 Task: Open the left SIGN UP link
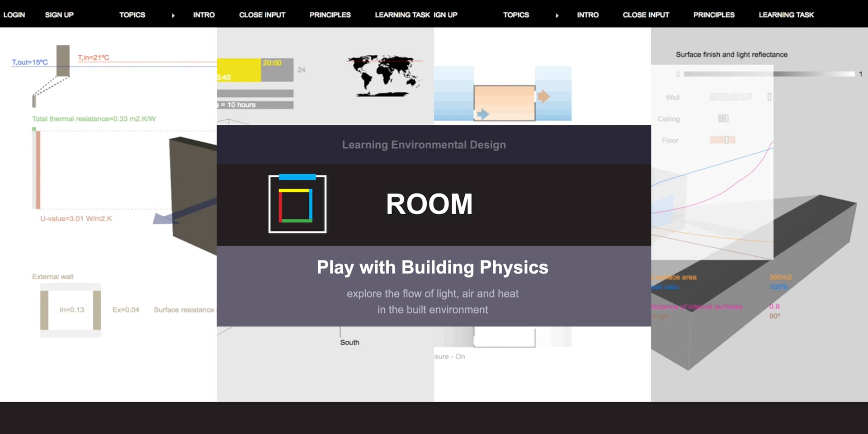coord(59,15)
